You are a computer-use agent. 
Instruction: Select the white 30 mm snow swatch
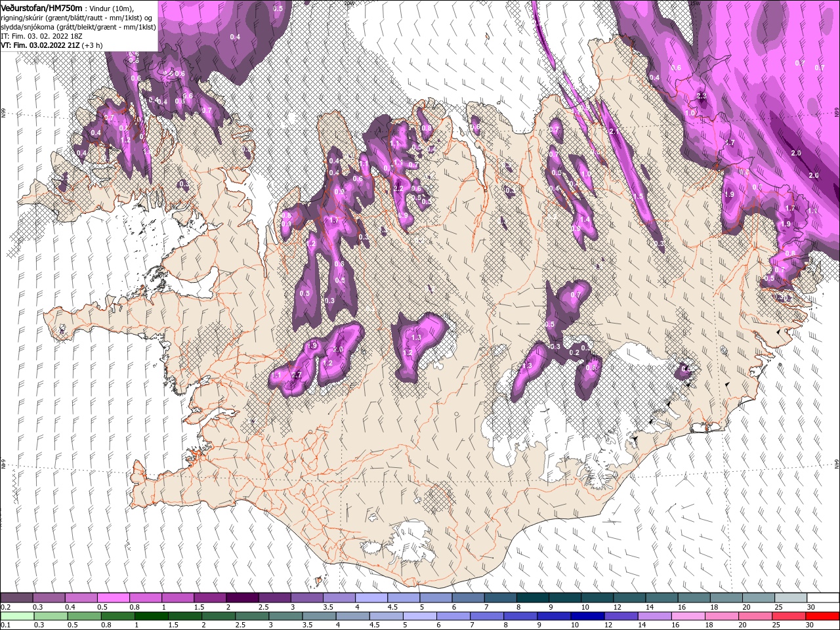pos(824,598)
